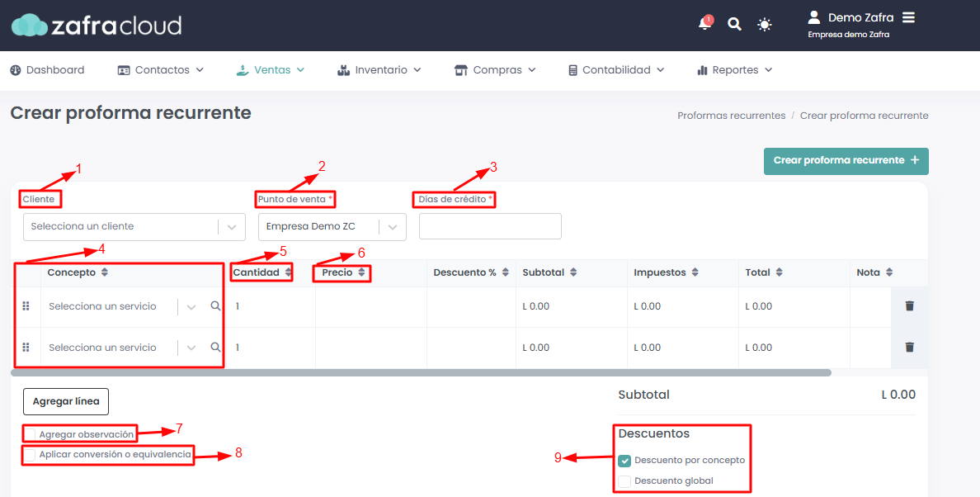Screen dimensions: 980x497
Task: Click the first row Descuento % cell
Action: coord(471,306)
